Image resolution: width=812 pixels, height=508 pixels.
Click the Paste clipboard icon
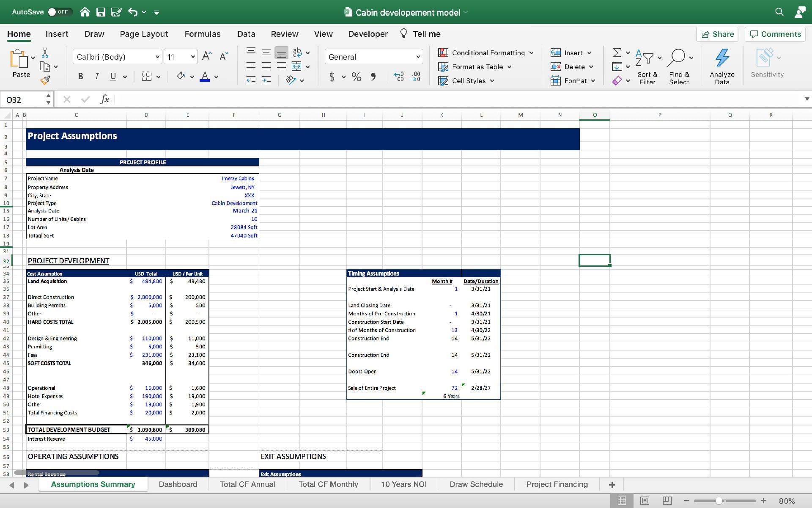point(19,58)
